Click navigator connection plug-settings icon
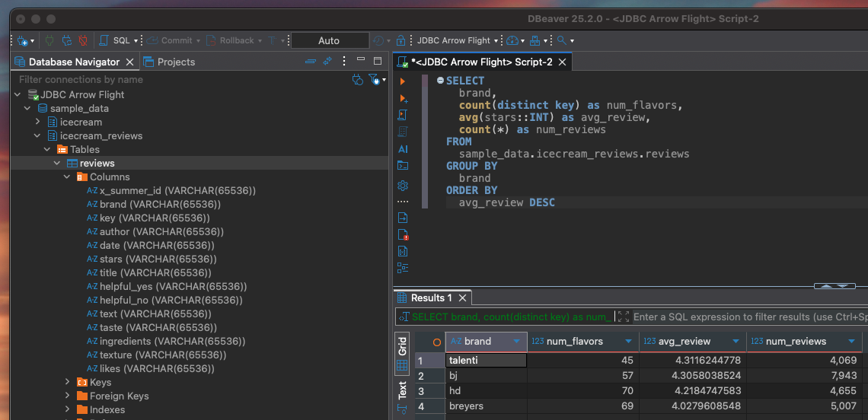The width and height of the screenshot is (868, 420). 358,80
